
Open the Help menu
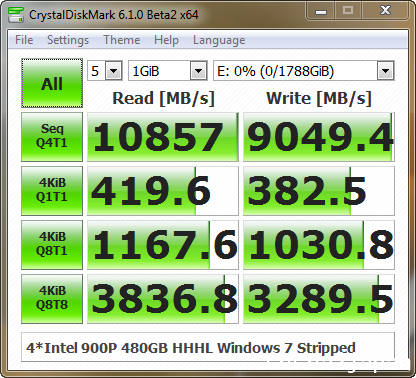(166, 40)
